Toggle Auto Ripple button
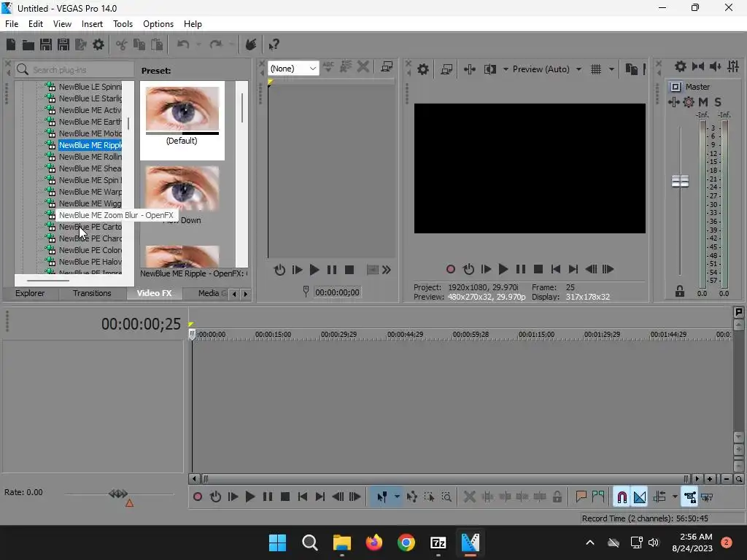The width and height of the screenshot is (747, 560). coord(659,497)
